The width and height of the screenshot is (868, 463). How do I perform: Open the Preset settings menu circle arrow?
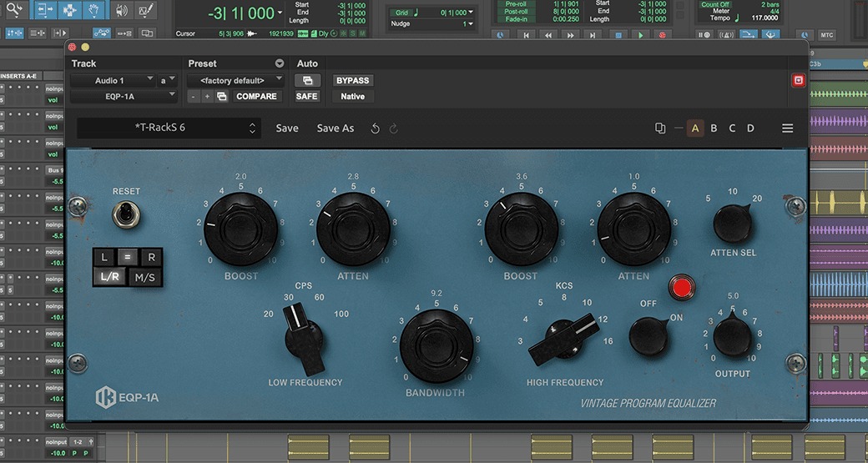tap(280, 63)
